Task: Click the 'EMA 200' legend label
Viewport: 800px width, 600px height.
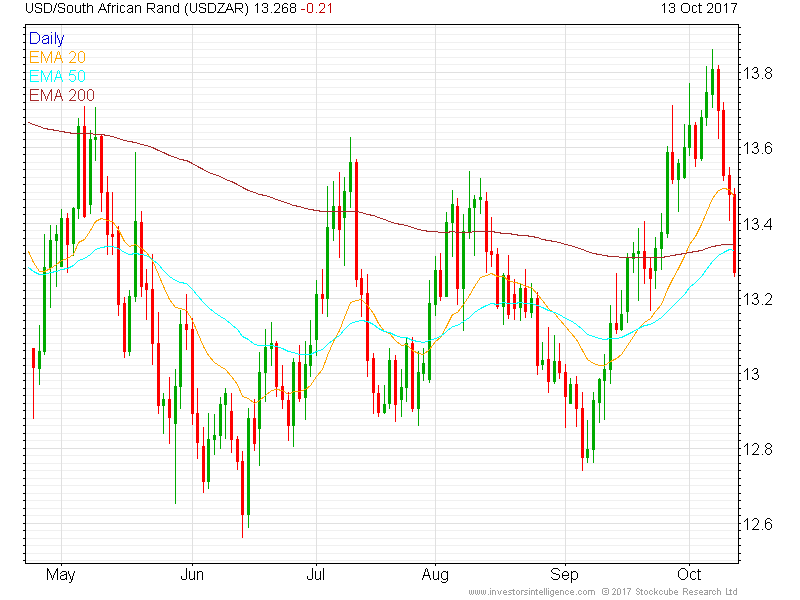Action: coord(62,95)
